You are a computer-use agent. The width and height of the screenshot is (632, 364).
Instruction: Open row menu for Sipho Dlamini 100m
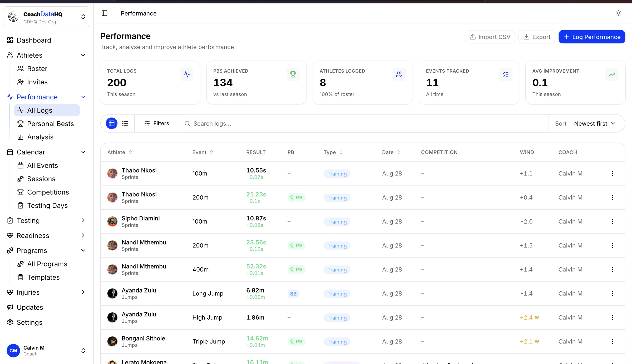click(x=612, y=221)
